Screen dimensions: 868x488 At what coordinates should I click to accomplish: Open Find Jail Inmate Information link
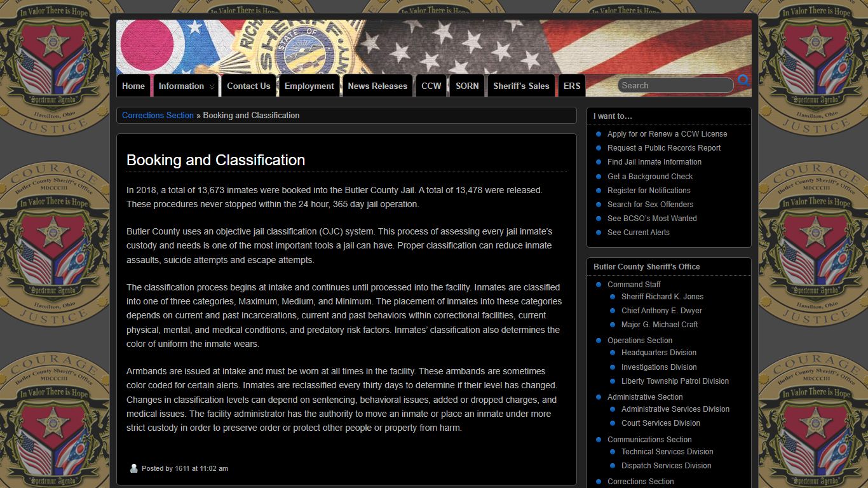click(654, 162)
